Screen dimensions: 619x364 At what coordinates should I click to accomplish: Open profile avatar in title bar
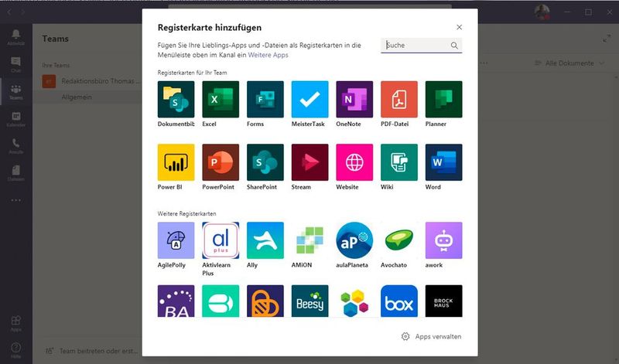[542, 12]
